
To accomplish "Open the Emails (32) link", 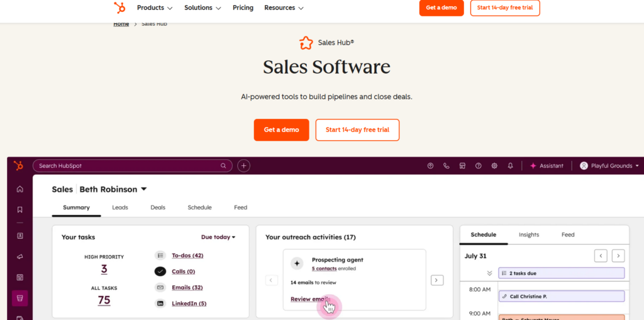I will (187, 287).
